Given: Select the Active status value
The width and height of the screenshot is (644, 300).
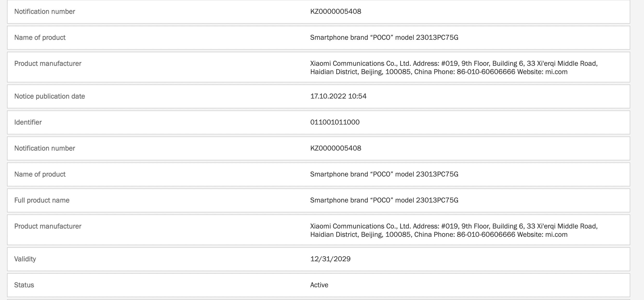Looking at the screenshot, I should [x=319, y=285].
